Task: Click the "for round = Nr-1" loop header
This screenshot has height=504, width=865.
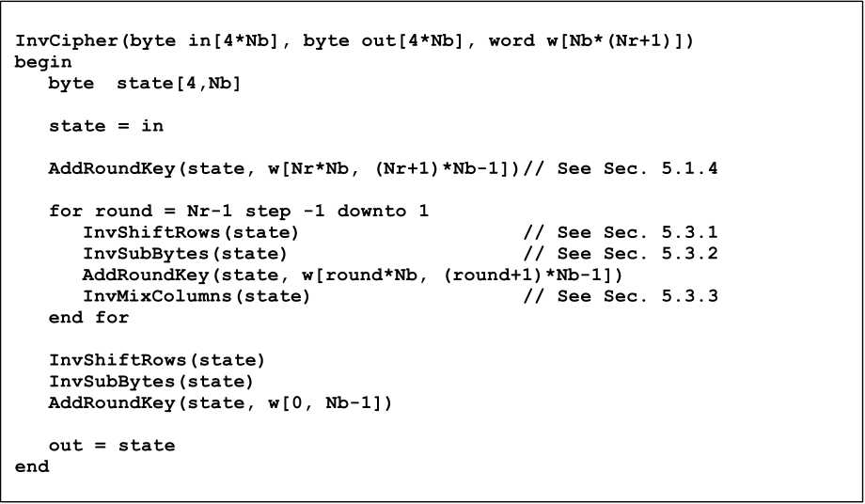Action: (x=239, y=212)
